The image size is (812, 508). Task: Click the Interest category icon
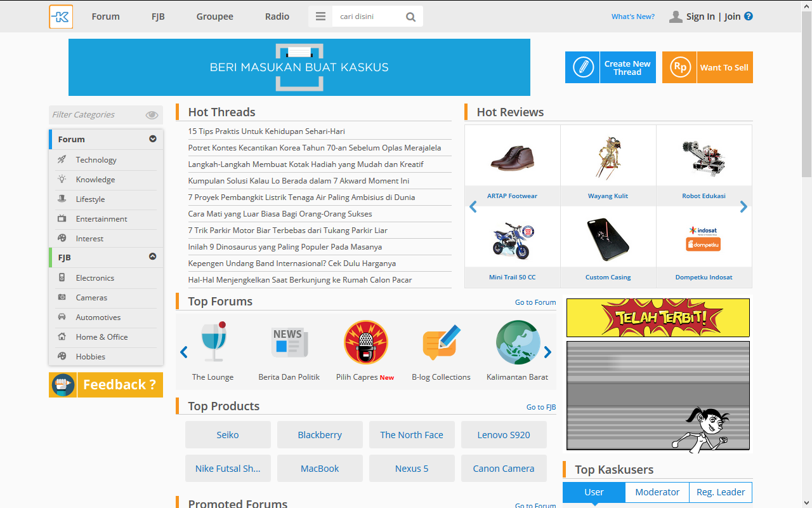(62, 238)
